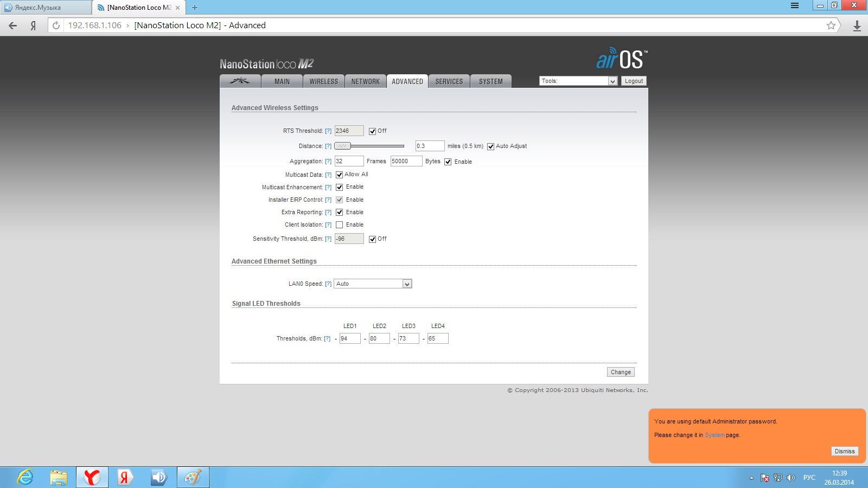Open the Ubiquiti logo tab
Screen dimensions: 868x488
[240, 81]
